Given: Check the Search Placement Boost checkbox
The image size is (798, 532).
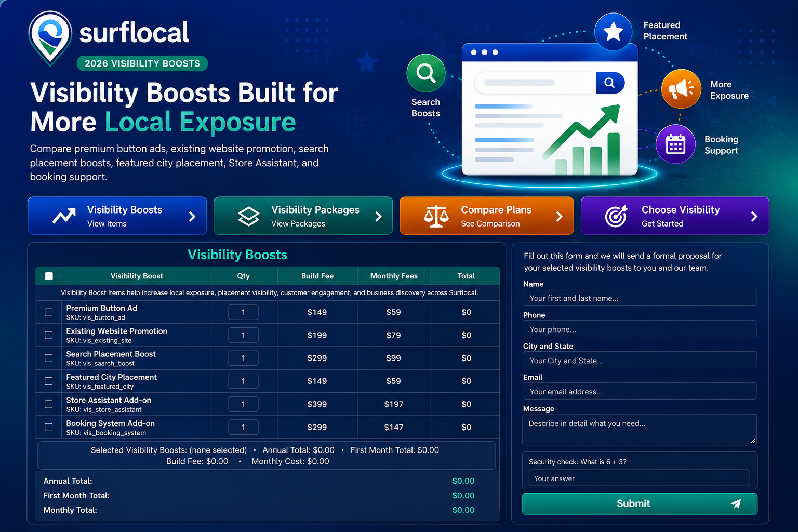Looking at the screenshot, I should click(x=49, y=358).
